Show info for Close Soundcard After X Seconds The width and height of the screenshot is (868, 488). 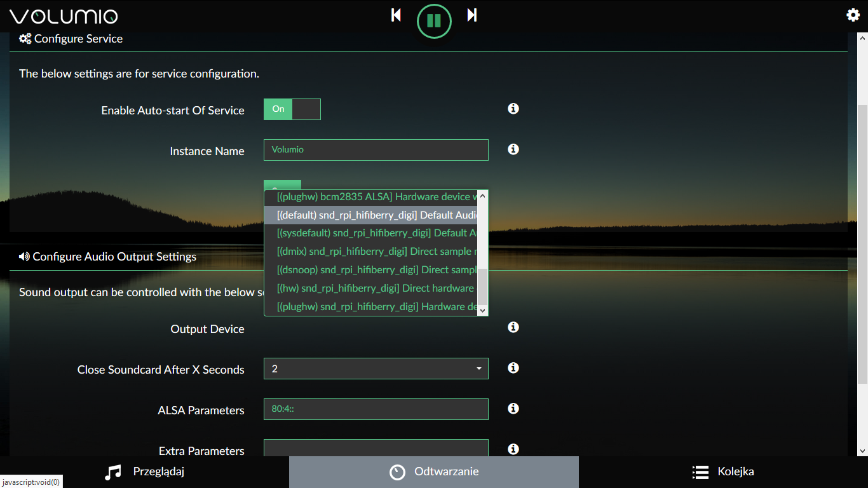(513, 368)
